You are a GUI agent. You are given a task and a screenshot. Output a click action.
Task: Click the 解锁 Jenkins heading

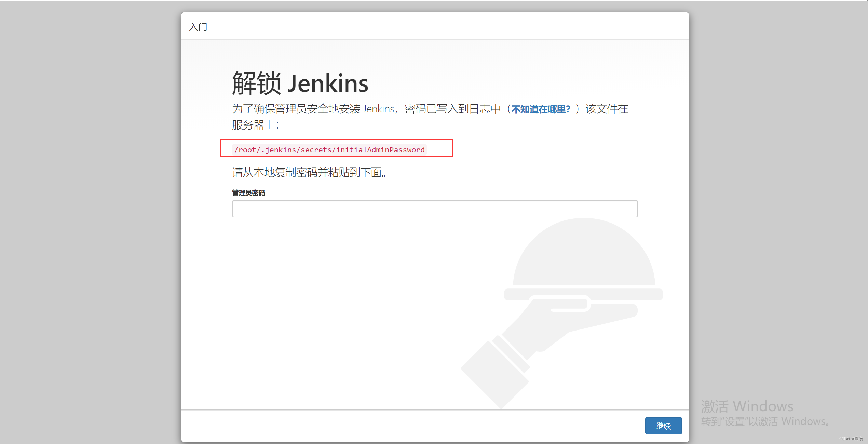[x=300, y=83]
